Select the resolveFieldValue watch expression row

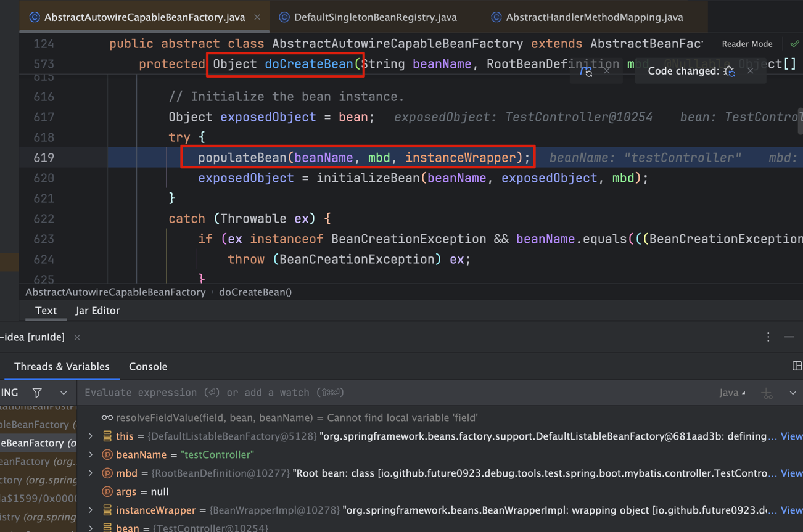(440, 418)
